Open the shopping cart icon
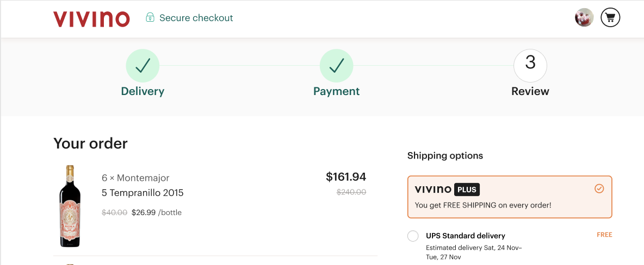Viewport: 644px width, 265px height. (x=610, y=18)
